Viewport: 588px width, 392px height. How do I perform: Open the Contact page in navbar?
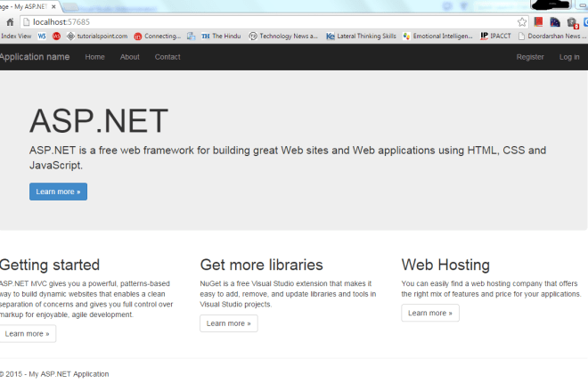pos(167,57)
